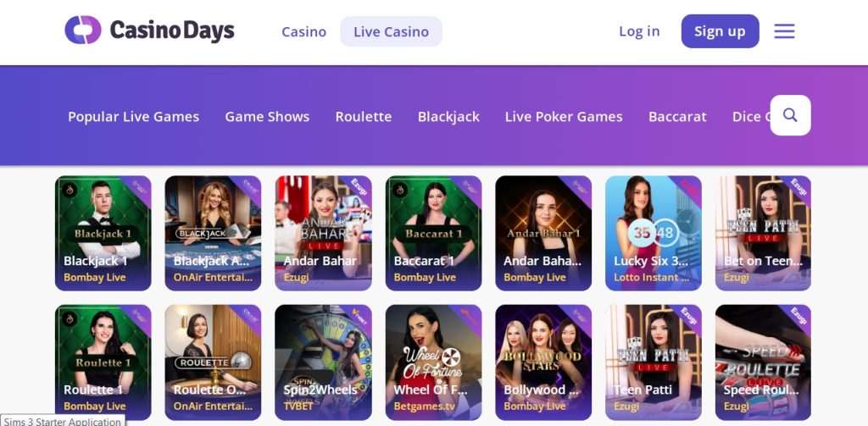Launch the Speed Roulette Ezugi tile
Image resolution: width=868 pixels, height=426 pixels.
(763, 362)
